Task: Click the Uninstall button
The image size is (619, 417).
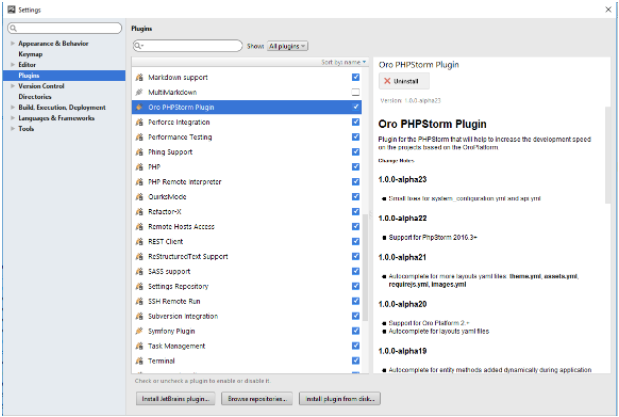Action: click(x=404, y=81)
